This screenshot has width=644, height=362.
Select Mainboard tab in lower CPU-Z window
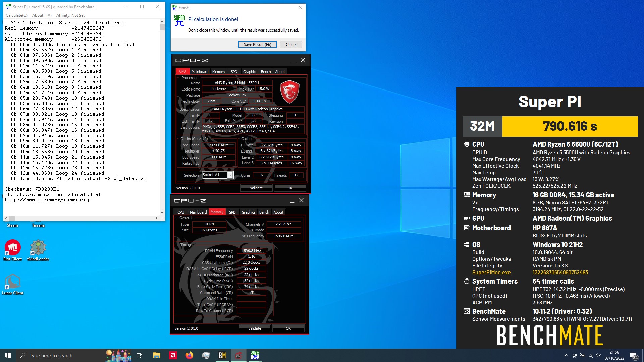[x=198, y=212]
